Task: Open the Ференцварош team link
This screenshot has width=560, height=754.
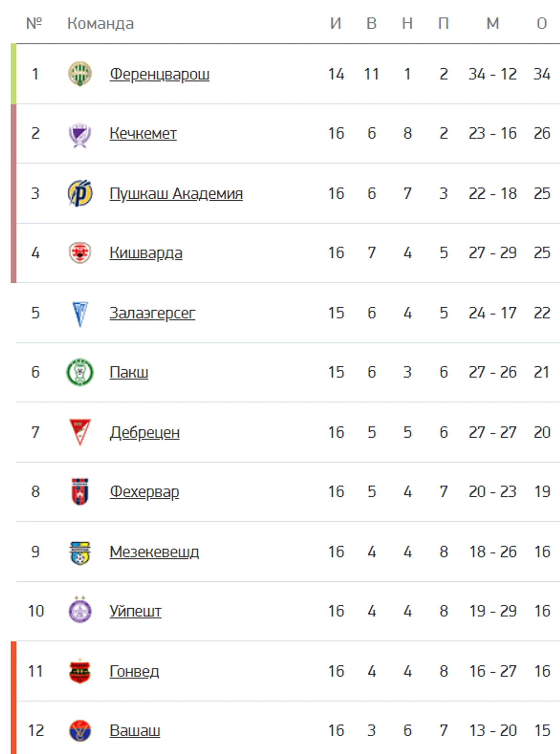Action: (x=160, y=74)
